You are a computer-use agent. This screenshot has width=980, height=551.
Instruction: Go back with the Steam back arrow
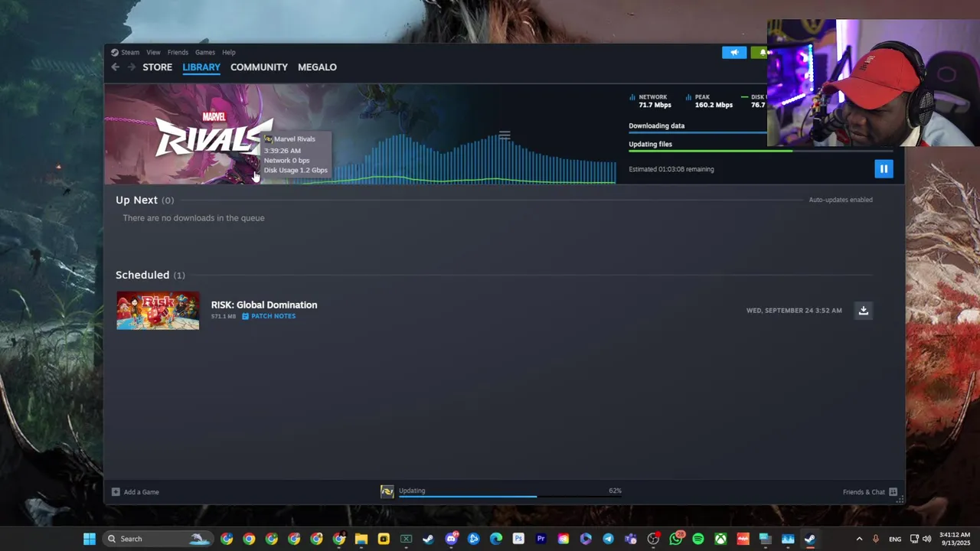(115, 67)
